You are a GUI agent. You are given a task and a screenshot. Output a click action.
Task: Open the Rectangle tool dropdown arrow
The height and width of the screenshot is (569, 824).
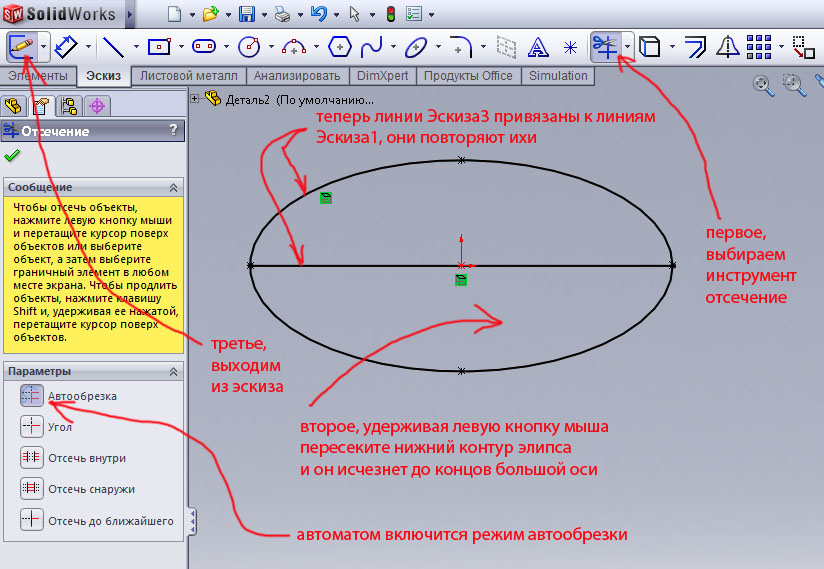180,47
